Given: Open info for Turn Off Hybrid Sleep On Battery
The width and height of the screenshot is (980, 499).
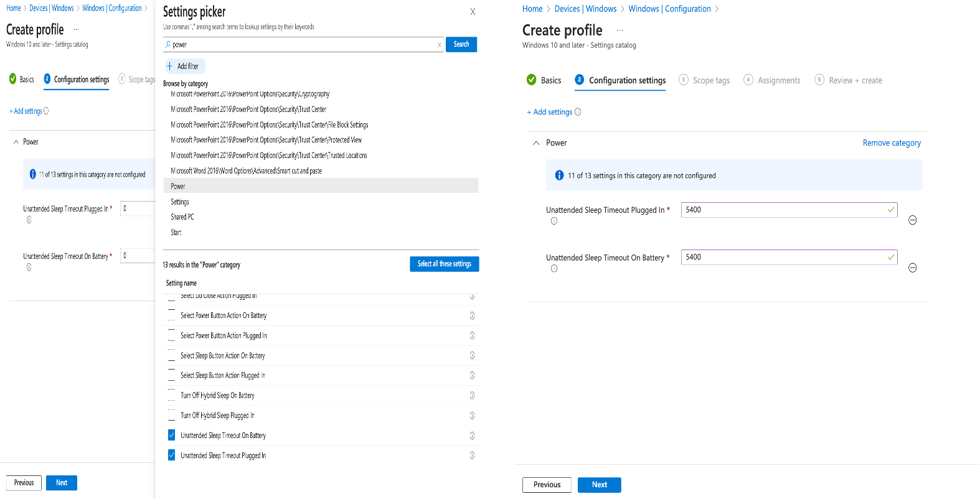Looking at the screenshot, I should point(472,395).
